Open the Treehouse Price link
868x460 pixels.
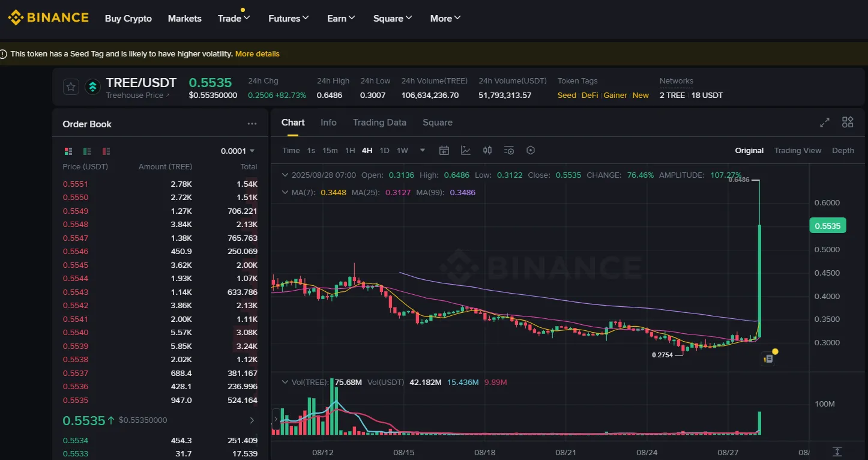coord(137,95)
